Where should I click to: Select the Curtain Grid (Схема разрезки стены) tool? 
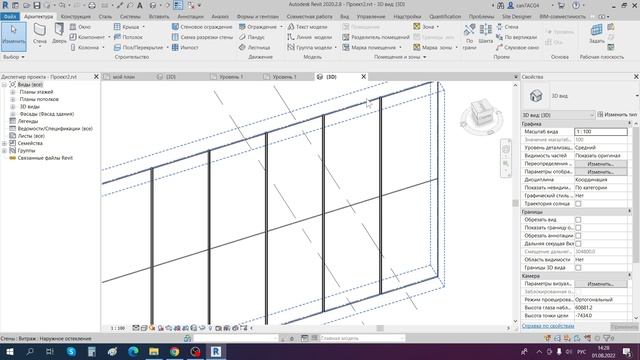(x=202, y=37)
